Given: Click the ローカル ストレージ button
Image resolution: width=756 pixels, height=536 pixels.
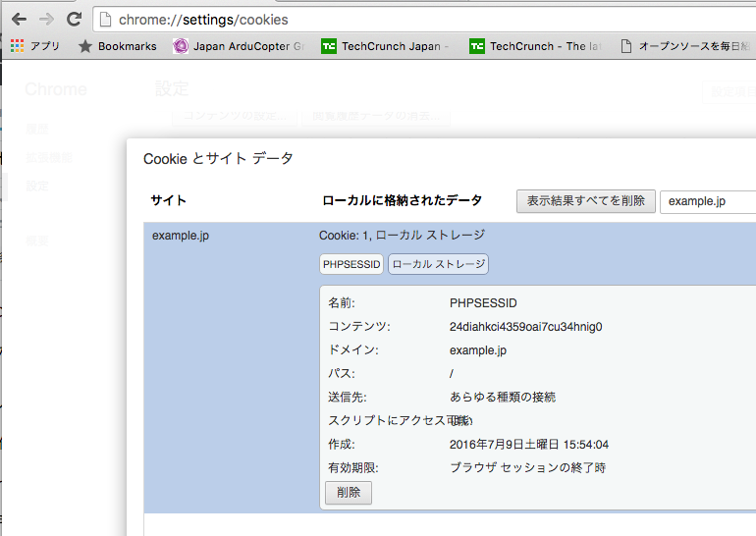Looking at the screenshot, I should tap(438, 264).
